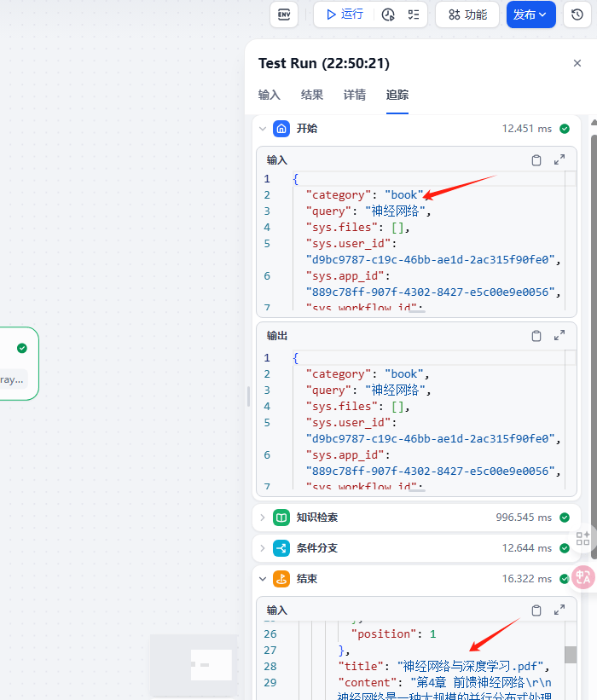Expand 结束 node 输入 code to fullscreen
This screenshot has width=597, height=700.
[x=559, y=610]
